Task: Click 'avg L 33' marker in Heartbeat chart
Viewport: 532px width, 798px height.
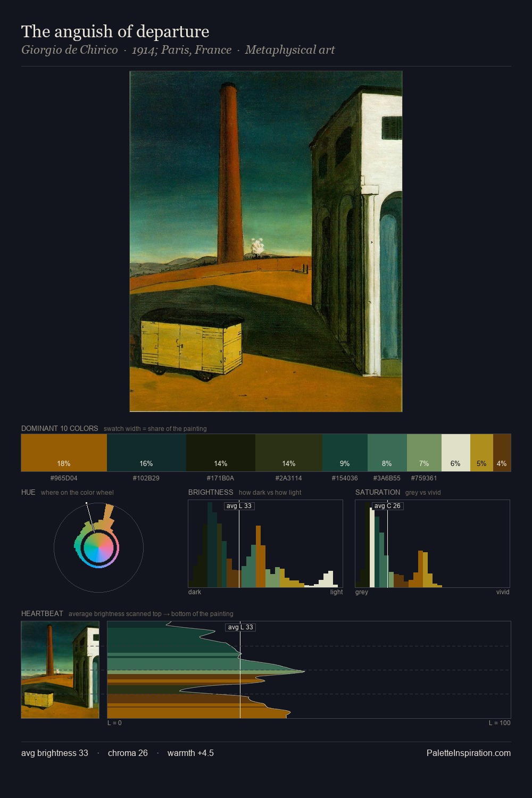Action: coord(240,627)
